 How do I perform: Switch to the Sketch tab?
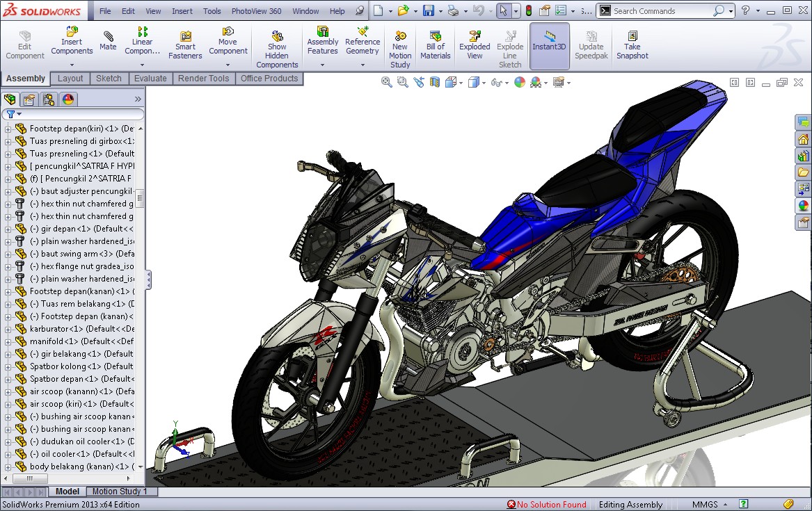tap(109, 79)
